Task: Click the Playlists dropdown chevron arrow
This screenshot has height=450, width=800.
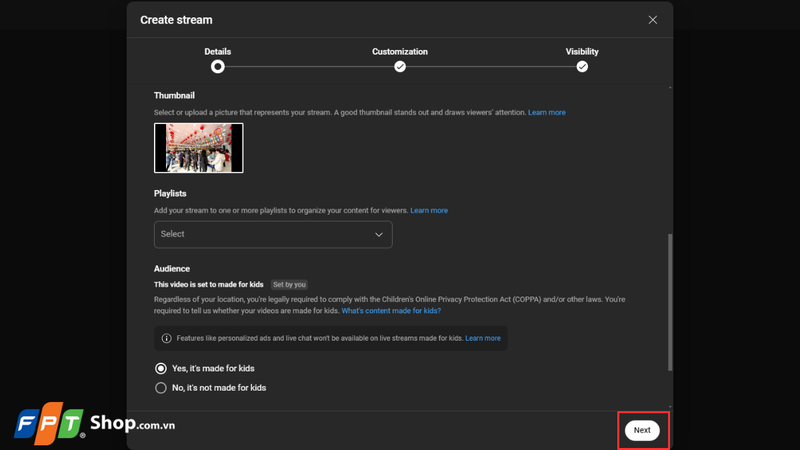Action: (379, 235)
